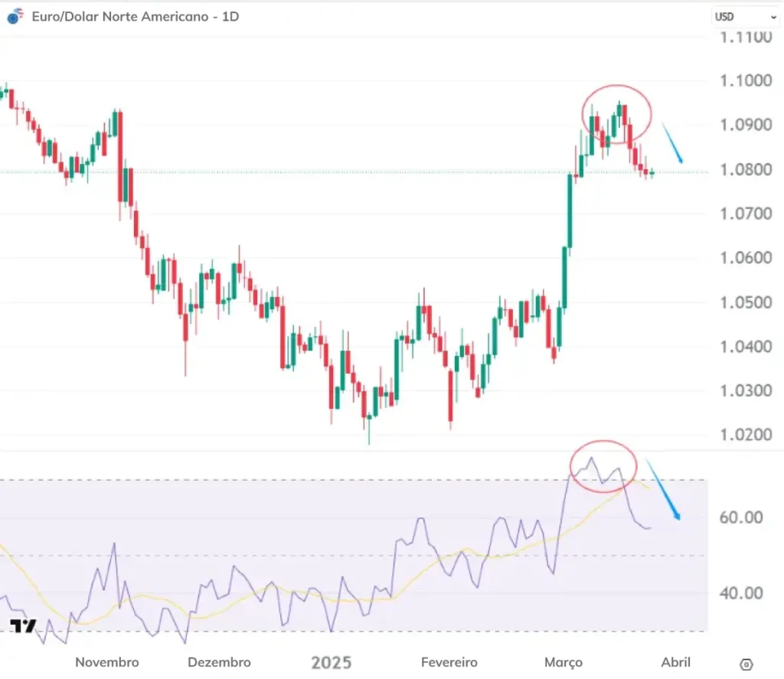Click the 1.0200 price axis label
This screenshot has width=784, height=679.
[x=746, y=435]
